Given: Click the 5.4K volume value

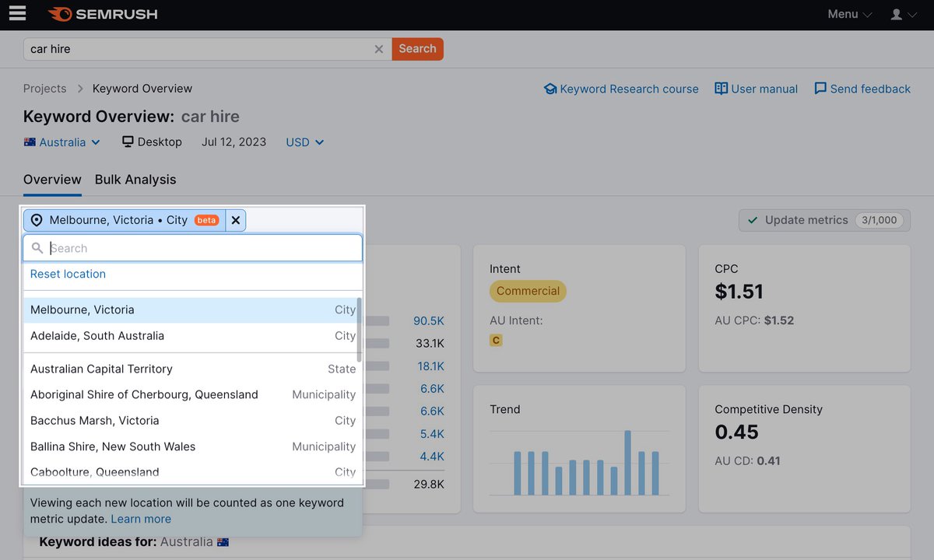Looking at the screenshot, I should (432, 433).
